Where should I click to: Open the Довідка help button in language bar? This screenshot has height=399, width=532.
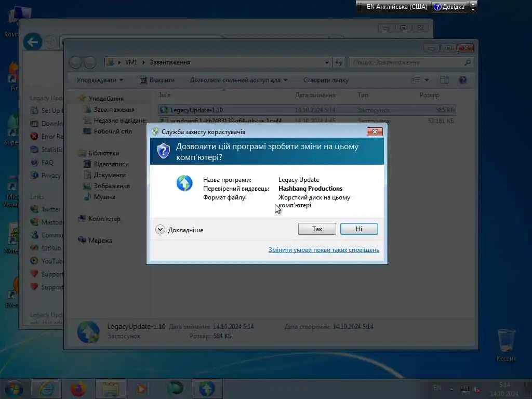(x=449, y=7)
